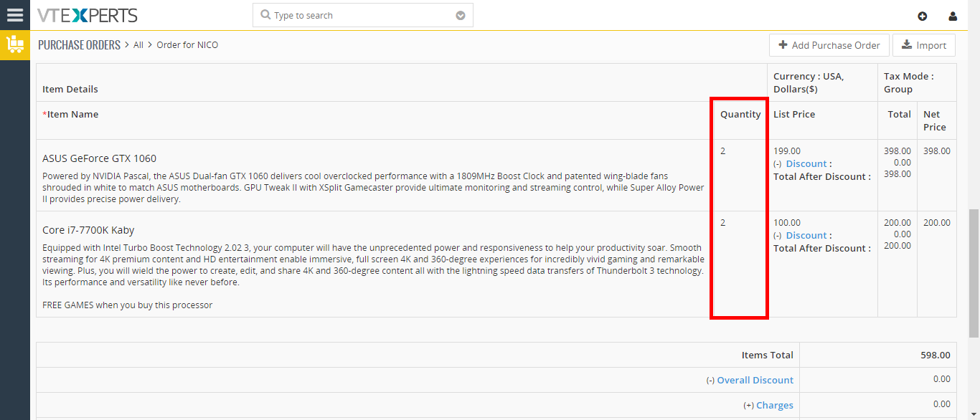The image size is (980, 420).
Task: Click the Tax Mode : Group label
Action: tap(909, 82)
